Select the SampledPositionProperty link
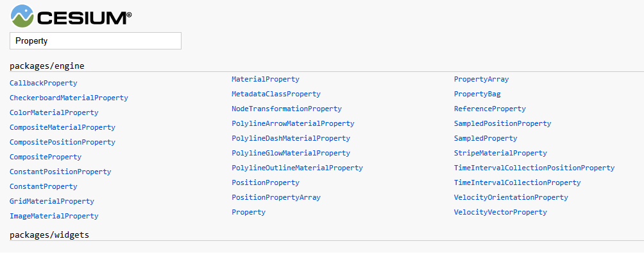644x257 pixels. click(x=502, y=123)
